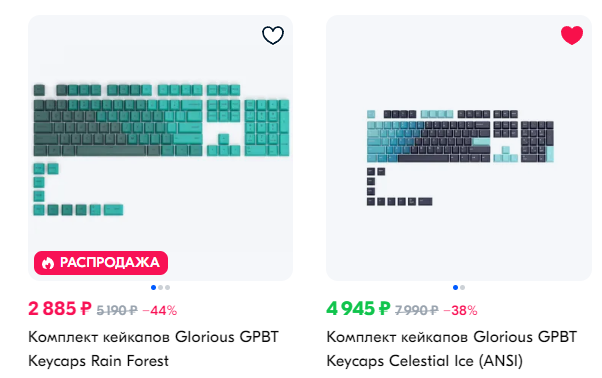Click the 2 885 ₽ sale price

(60, 309)
